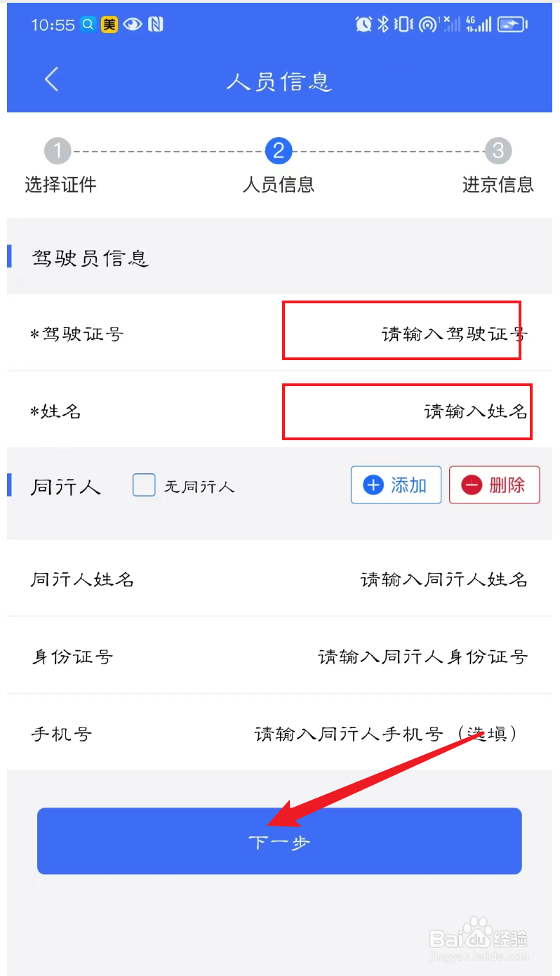Check the 无同行人 checkbox

(144, 485)
